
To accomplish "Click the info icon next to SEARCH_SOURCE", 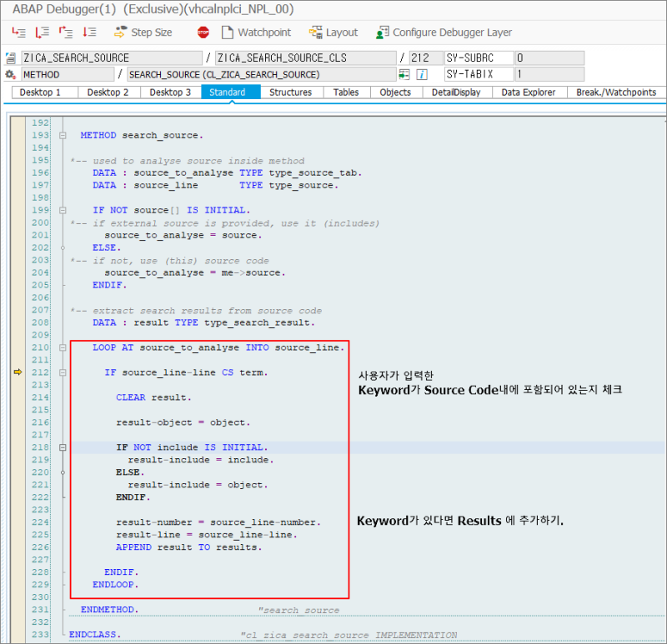I will pos(423,74).
